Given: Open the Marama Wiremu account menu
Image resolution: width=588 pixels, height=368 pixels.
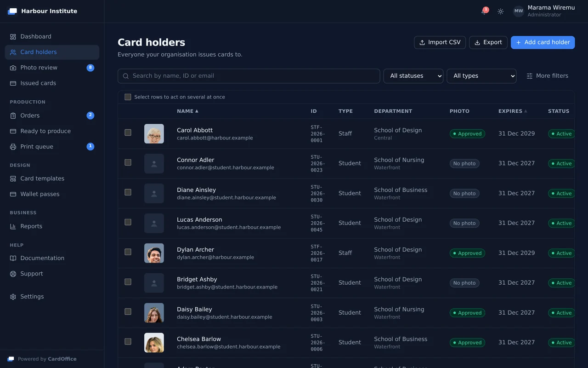Looking at the screenshot, I should [x=544, y=11].
